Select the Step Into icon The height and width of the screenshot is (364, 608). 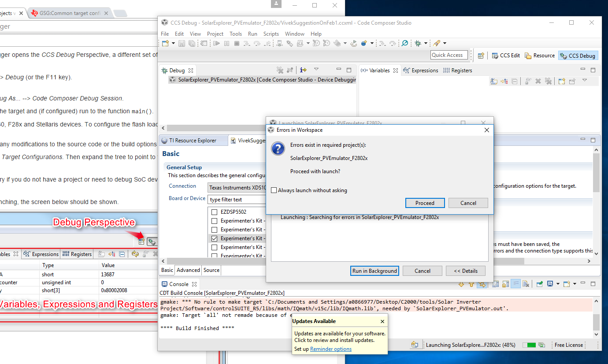pos(247,43)
